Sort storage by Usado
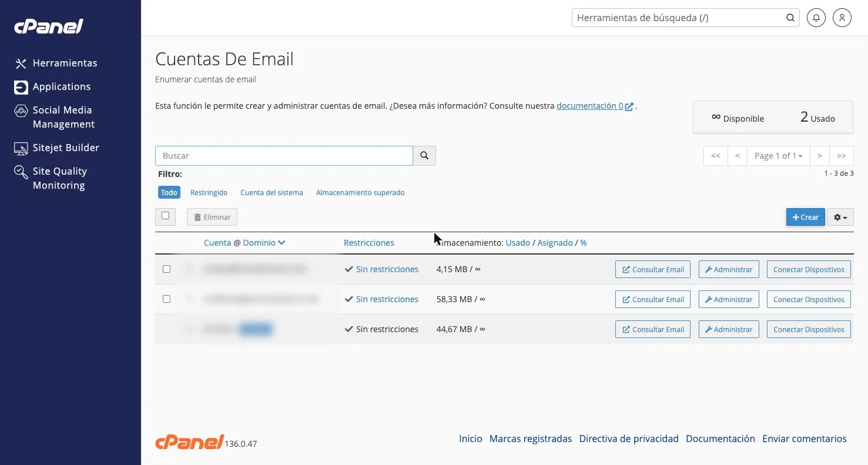Screen dimensions: 868x465 click(x=518, y=243)
